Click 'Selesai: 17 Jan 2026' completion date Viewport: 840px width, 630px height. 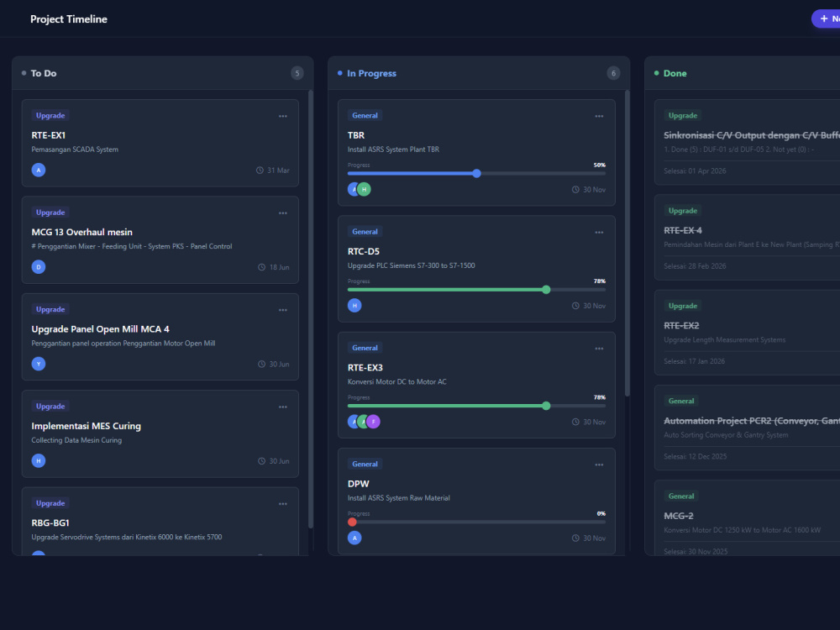[x=695, y=361]
